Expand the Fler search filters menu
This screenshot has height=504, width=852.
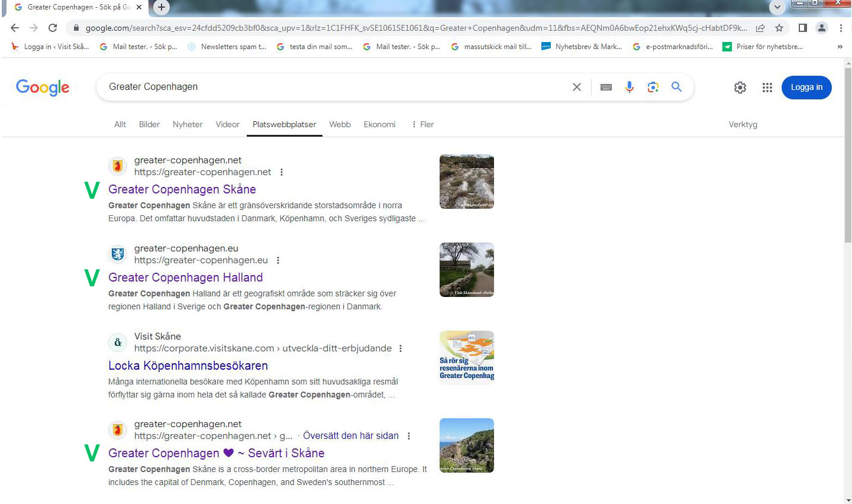pyautogui.click(x=423, y=124)
